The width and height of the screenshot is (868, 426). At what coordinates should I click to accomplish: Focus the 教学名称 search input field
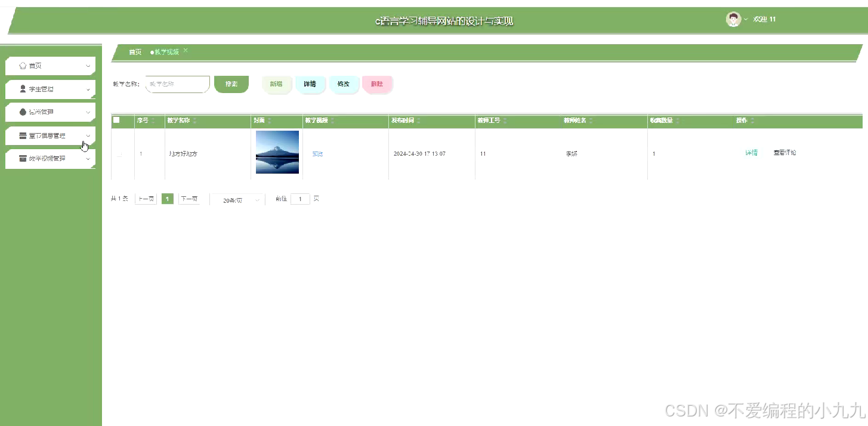[x=178, y=84]
